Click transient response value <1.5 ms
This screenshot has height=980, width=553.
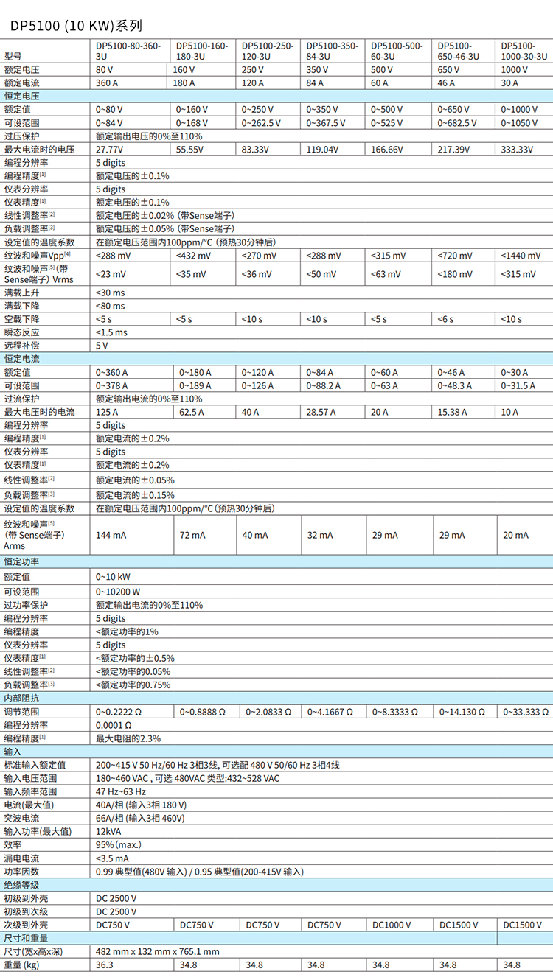(111, 332)
